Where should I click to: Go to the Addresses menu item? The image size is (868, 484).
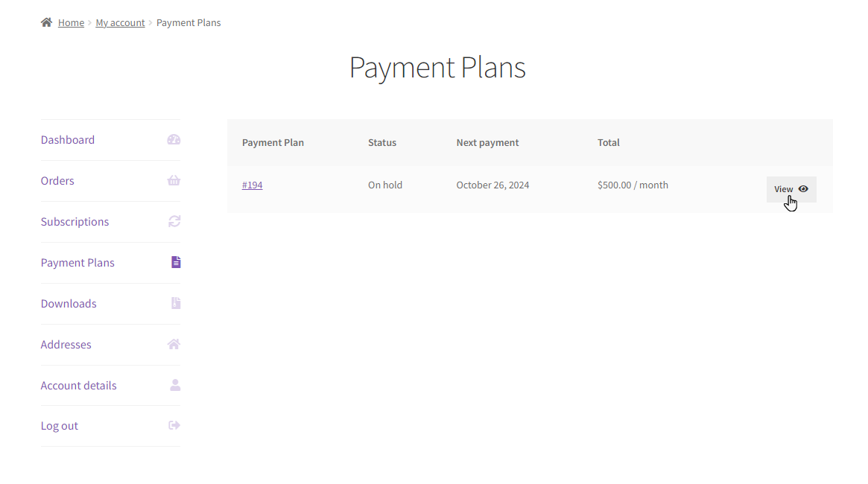pos(66,345)
